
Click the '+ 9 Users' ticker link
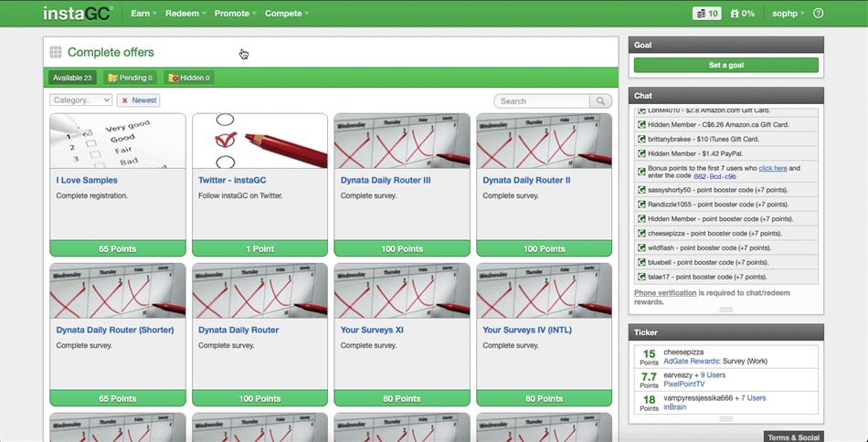point(713,375)
